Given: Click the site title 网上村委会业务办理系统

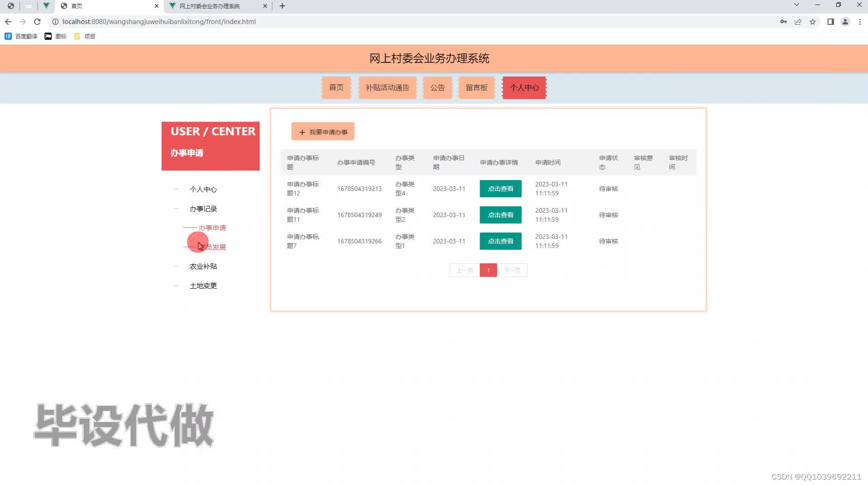Looking at the screenshot, I should coord(429,58).
